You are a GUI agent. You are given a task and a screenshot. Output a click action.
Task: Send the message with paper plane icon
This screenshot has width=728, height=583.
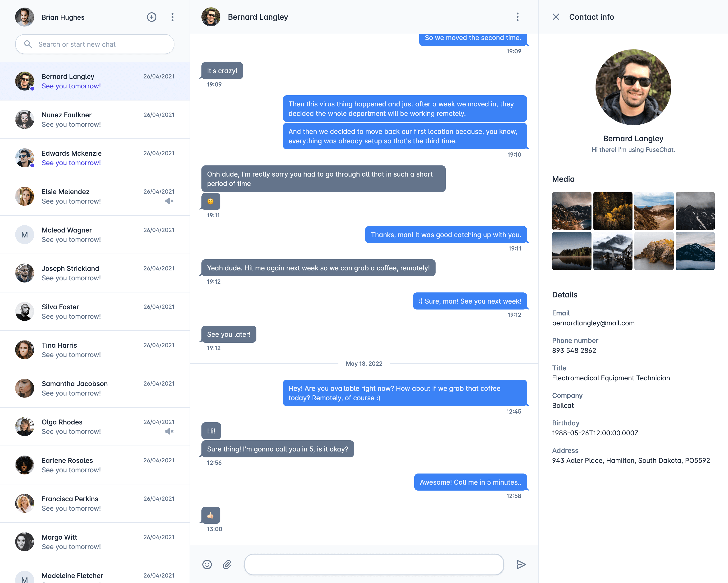521,565
